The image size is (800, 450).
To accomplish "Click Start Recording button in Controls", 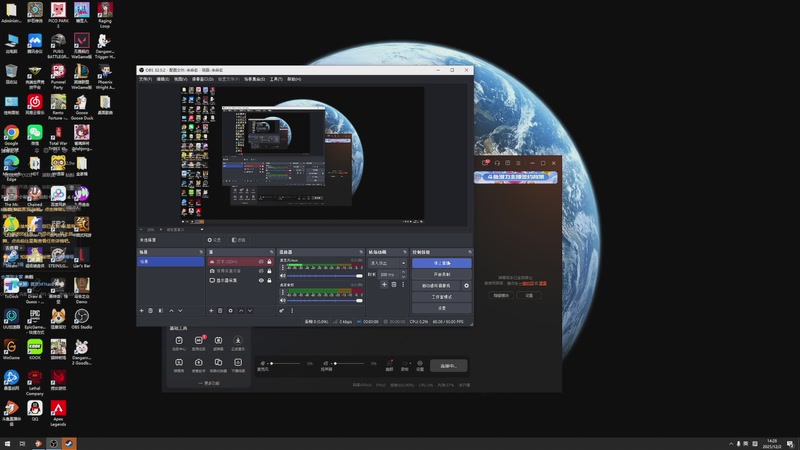I will [441, 274].
